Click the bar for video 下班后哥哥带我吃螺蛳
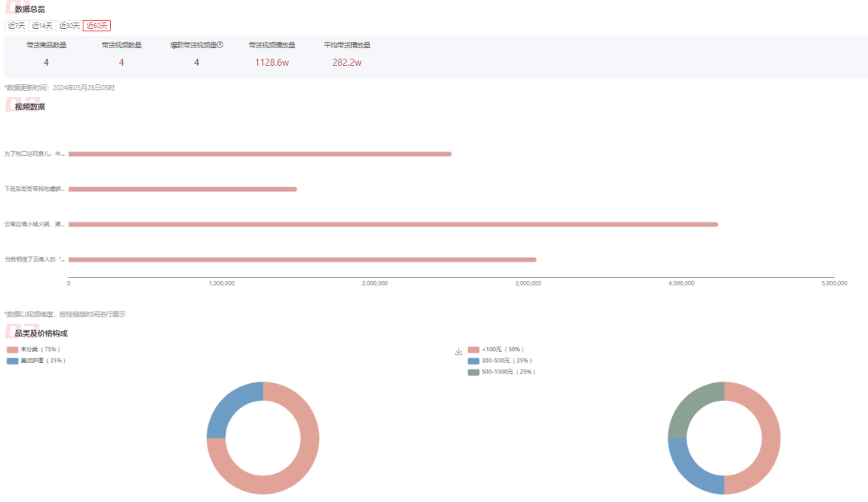 tap(182, 190)
